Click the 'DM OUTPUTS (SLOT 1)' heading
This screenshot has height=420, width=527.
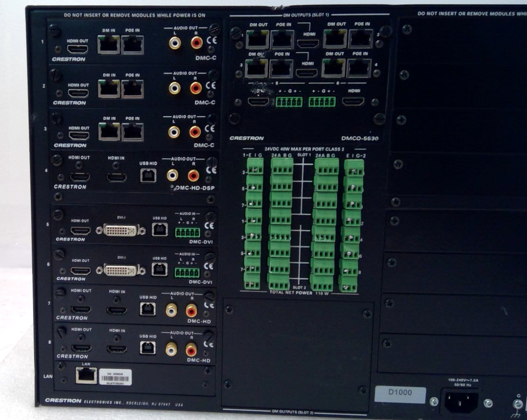pyautogui.click(x=306, y=15)
